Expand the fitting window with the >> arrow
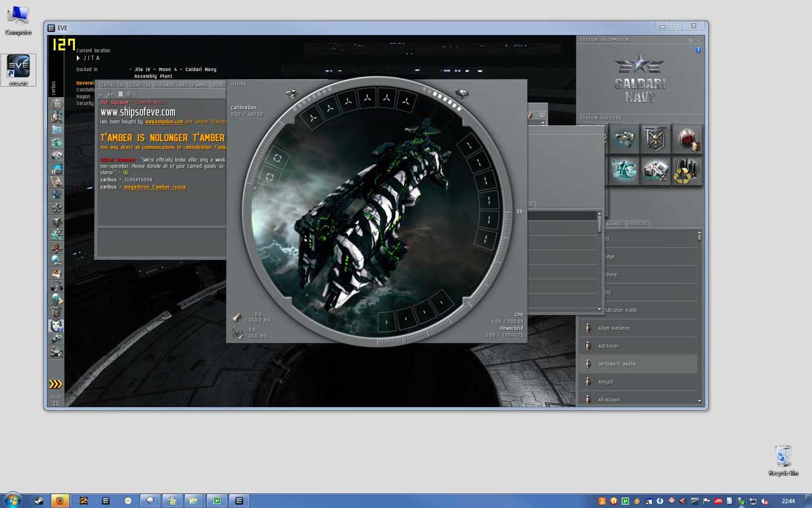This screenshot has height=508, width=812. click(x=519, y=211)
